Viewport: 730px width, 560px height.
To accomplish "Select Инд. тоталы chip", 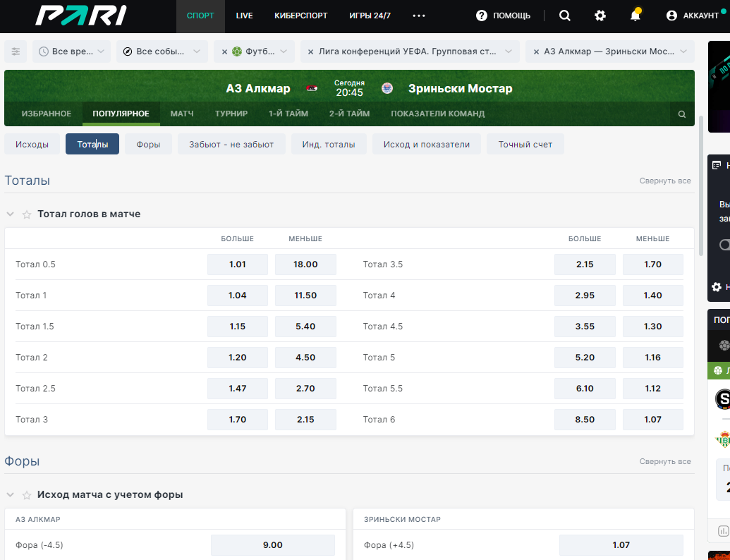I will pyautogui.click(x=329, y=145).
